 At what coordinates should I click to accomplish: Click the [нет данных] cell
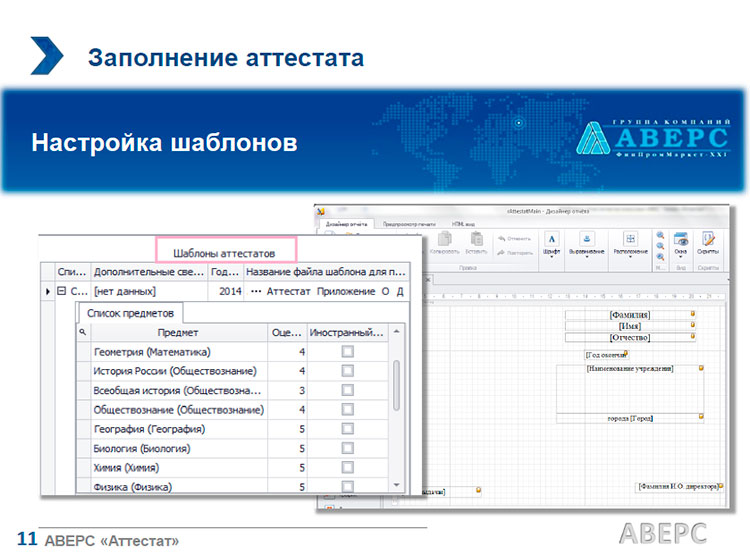(149, 291)
